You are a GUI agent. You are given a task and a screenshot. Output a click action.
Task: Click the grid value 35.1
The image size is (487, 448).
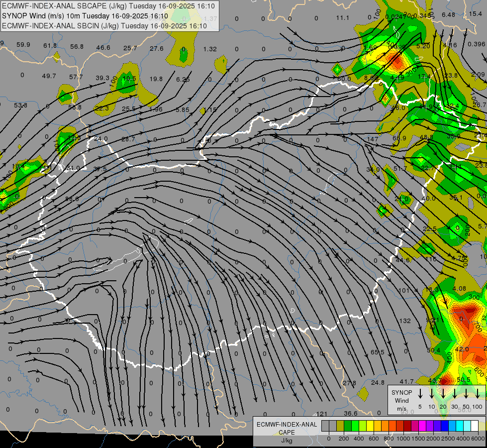456,198
